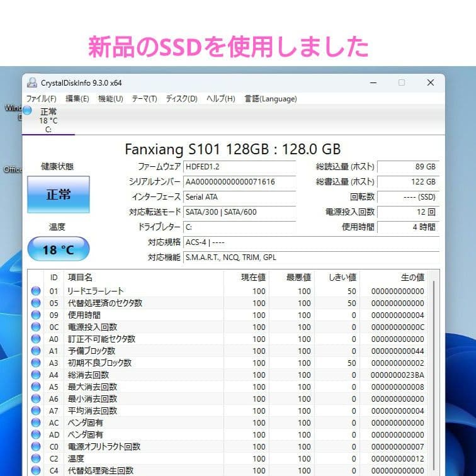Click the Office desktop shortcut behind the window

pos(13,169)
